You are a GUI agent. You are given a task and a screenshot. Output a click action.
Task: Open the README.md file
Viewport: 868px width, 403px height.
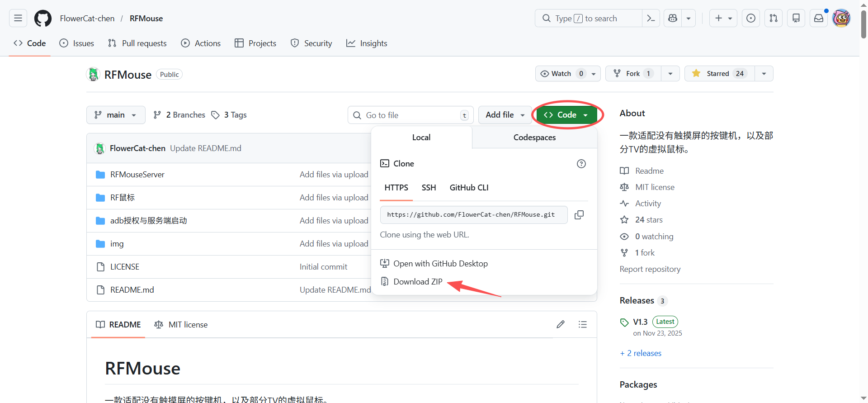132,290
